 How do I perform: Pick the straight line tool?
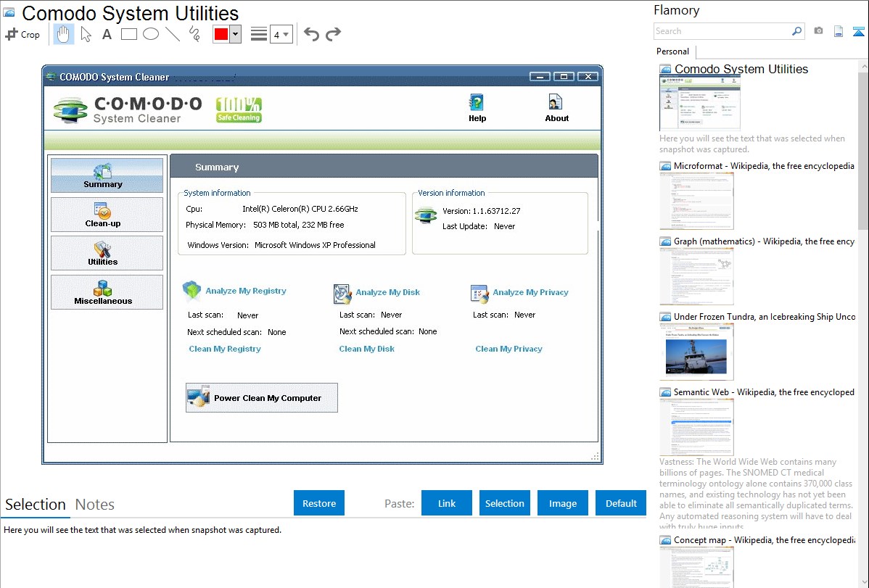pos(173,34)
